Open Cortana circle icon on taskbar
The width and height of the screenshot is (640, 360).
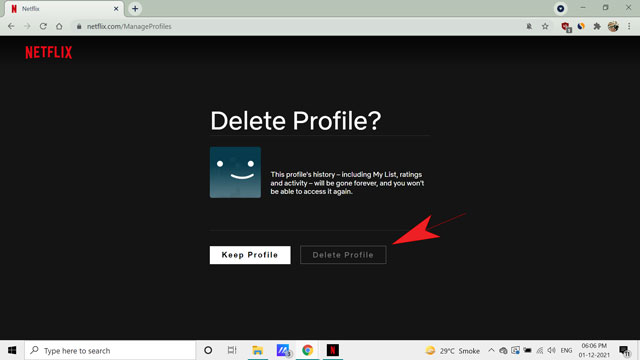[x=208, y=350]
